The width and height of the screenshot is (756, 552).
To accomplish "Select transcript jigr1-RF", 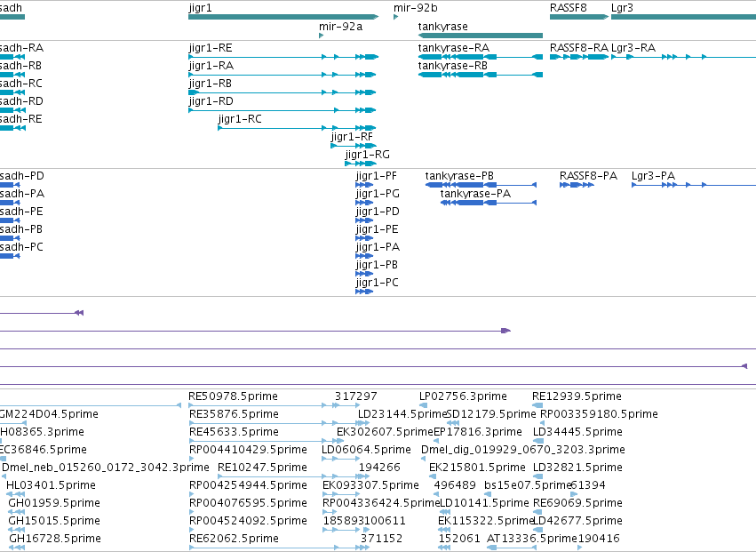I will [354, 146].
